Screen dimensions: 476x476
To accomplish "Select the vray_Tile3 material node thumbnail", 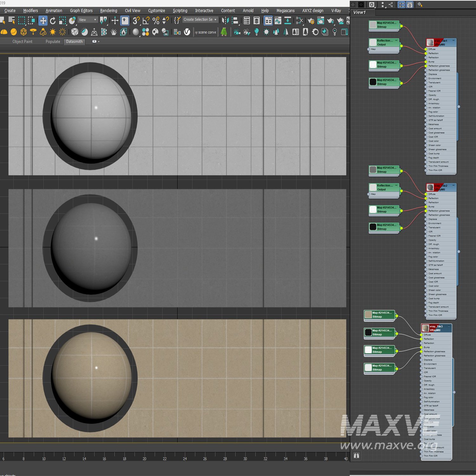I will coord(425,328).
